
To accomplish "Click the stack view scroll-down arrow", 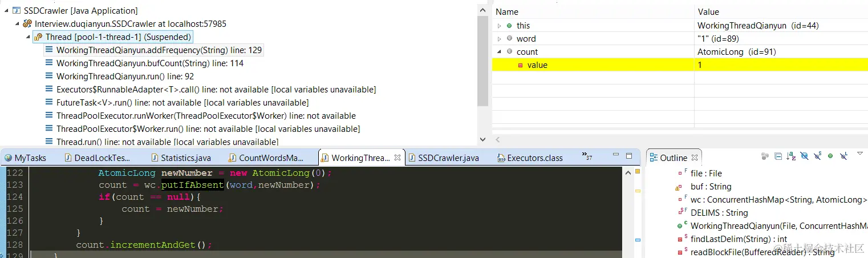I will pyautogui.click(x=482, y=139).
